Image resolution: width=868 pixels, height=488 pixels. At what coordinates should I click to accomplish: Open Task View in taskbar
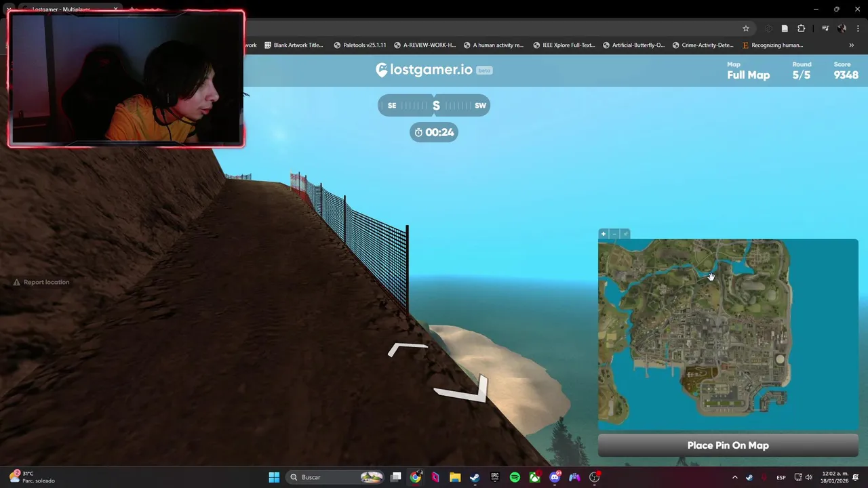click(396, 477)
